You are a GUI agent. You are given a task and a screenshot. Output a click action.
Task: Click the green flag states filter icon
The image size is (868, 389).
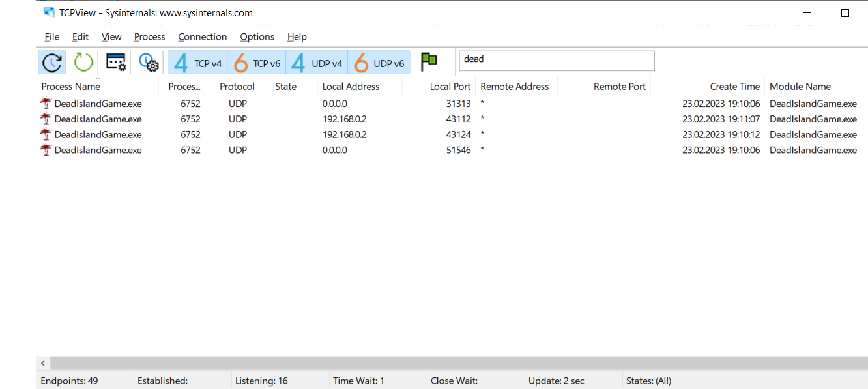click(x=429, y=62)
